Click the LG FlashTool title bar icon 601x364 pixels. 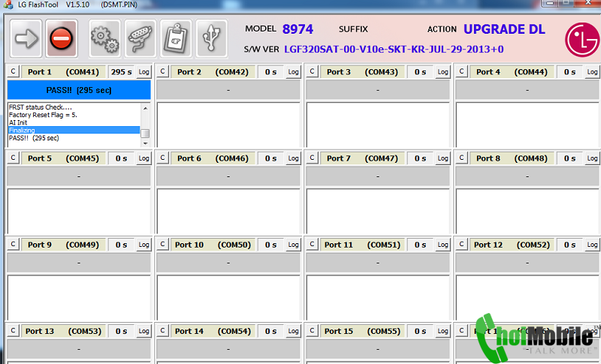[x=8, y=5]
